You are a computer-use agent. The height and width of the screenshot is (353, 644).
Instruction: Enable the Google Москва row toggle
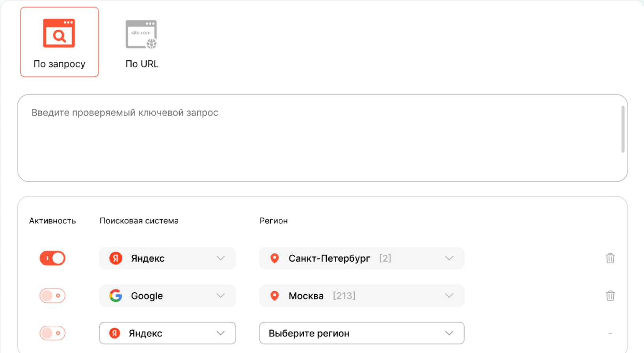[52, 296]
